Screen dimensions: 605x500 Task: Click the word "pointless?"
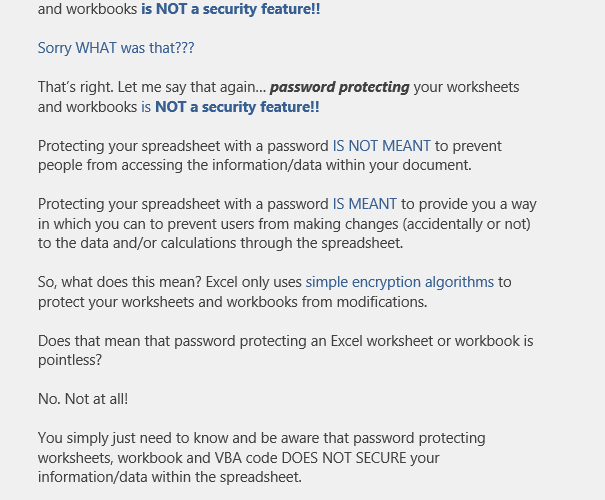coord(70,360)
